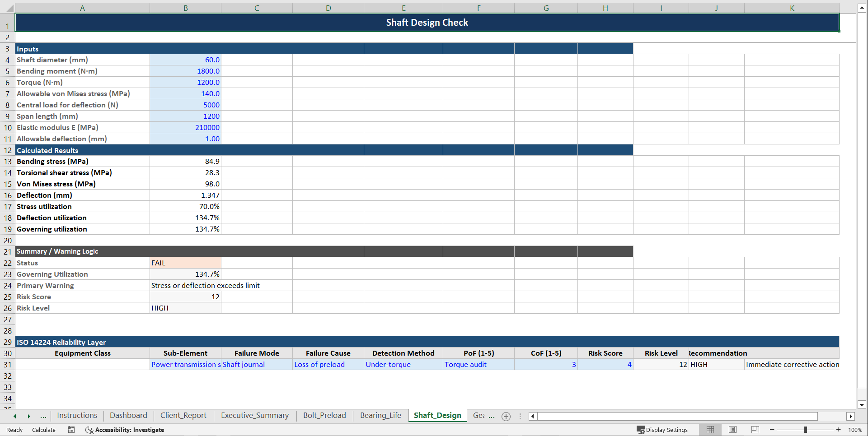The width and height of the screenshot is (868, 436).
Task: Open Page Break Preview icon
Action: point(755,430)
